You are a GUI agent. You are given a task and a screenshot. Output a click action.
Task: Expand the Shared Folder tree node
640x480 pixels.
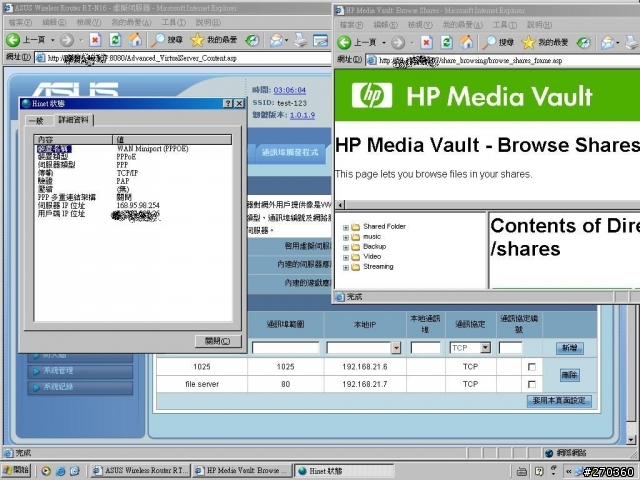346,227
